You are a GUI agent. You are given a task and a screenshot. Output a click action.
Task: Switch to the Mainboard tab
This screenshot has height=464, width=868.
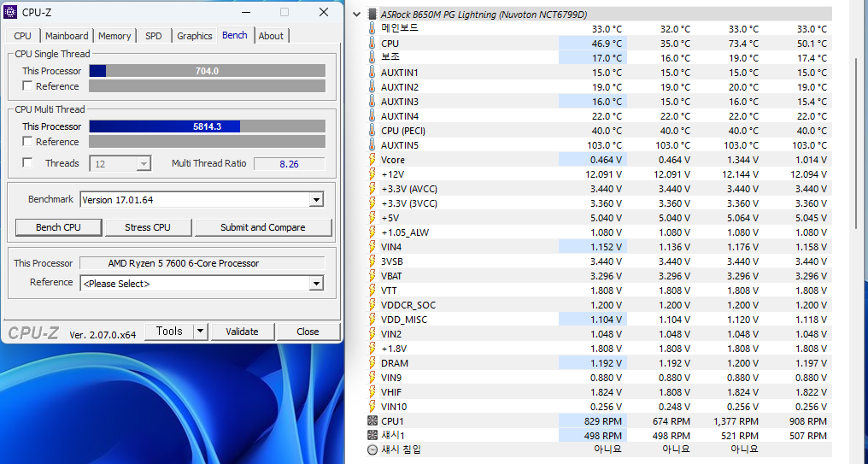coord(67,36)
